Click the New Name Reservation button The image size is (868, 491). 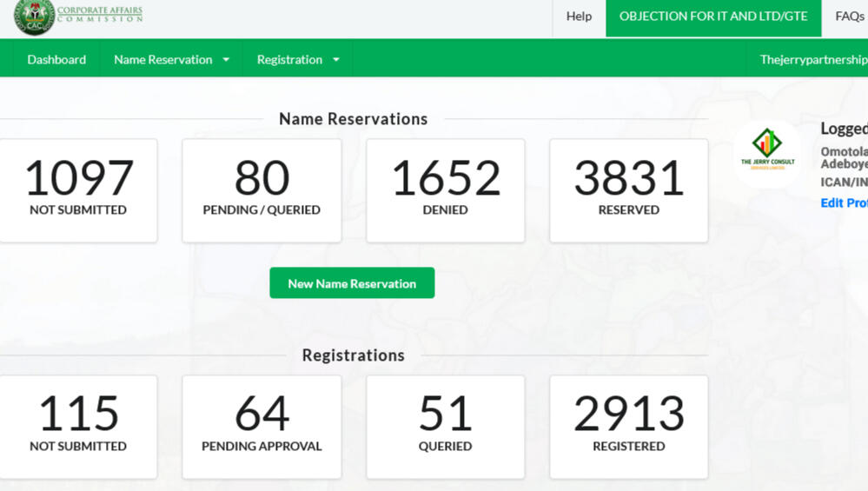point(352,283)
